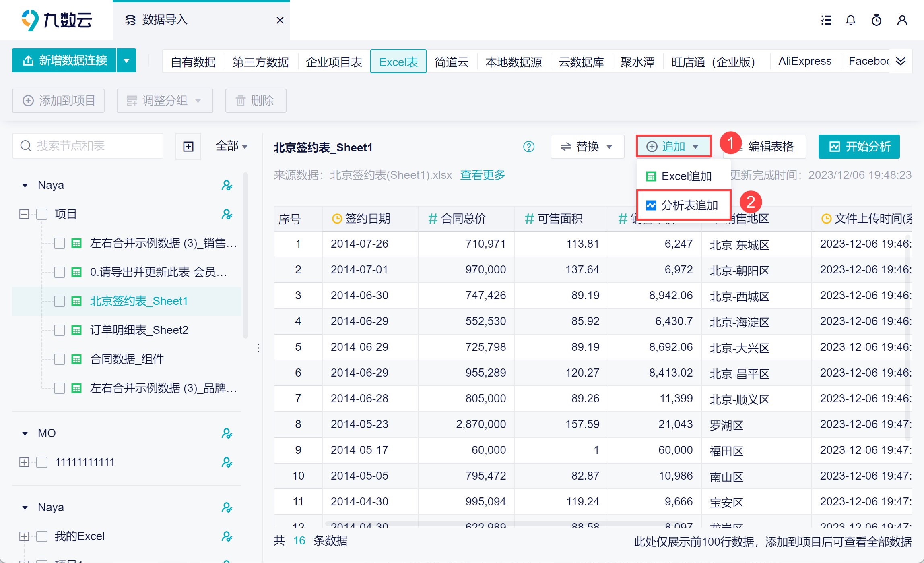Open the 查看更多 link

click(x=483, y=175)
